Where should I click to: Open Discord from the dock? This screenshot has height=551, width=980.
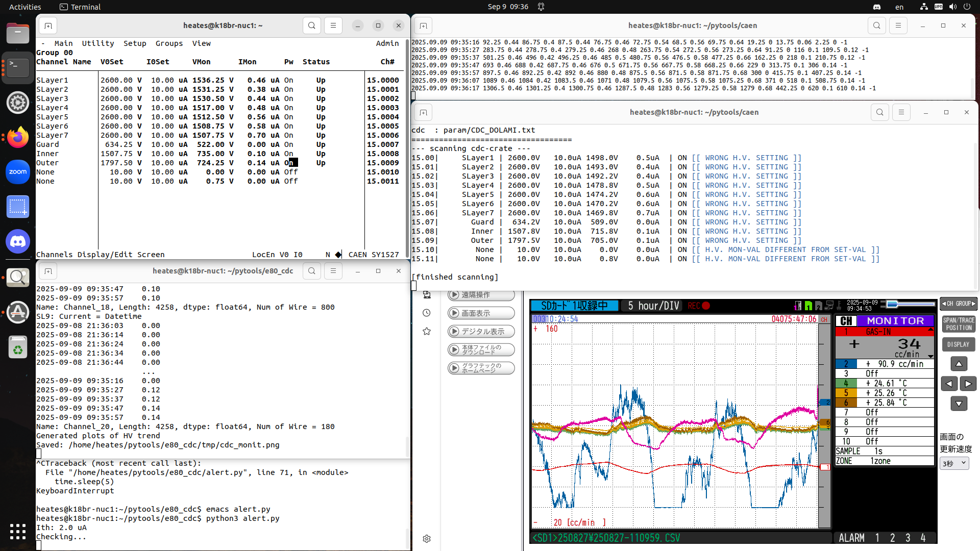click(18, 241)
